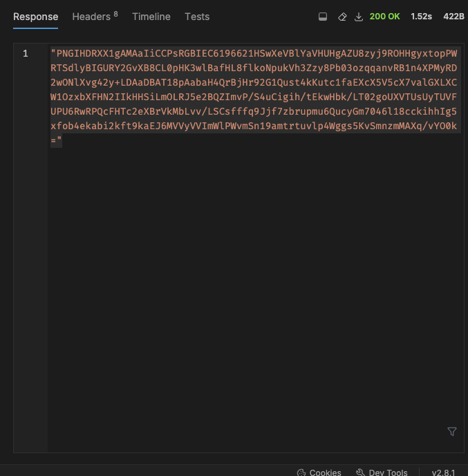Click the headers count badge 8

(115, 14)
